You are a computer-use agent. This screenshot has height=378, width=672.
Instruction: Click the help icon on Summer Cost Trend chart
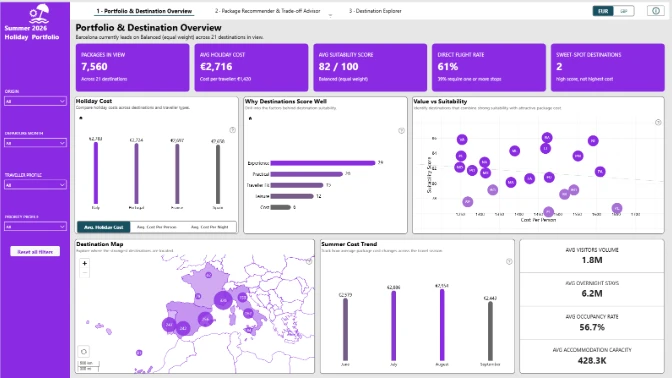point(509,261)
